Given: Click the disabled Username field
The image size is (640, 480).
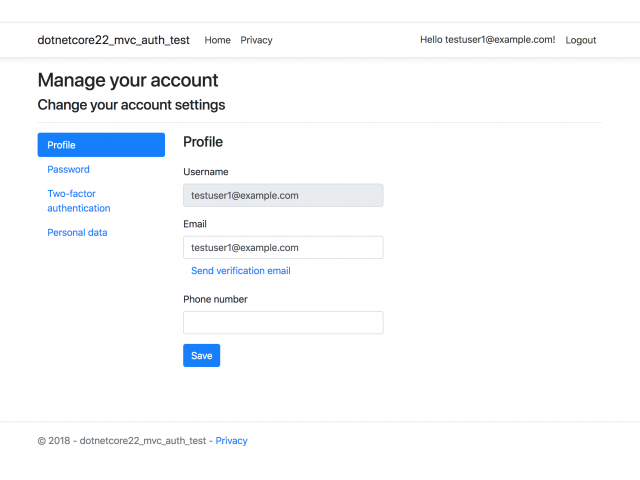Looking at the screenshot, I should pos(283,195).
